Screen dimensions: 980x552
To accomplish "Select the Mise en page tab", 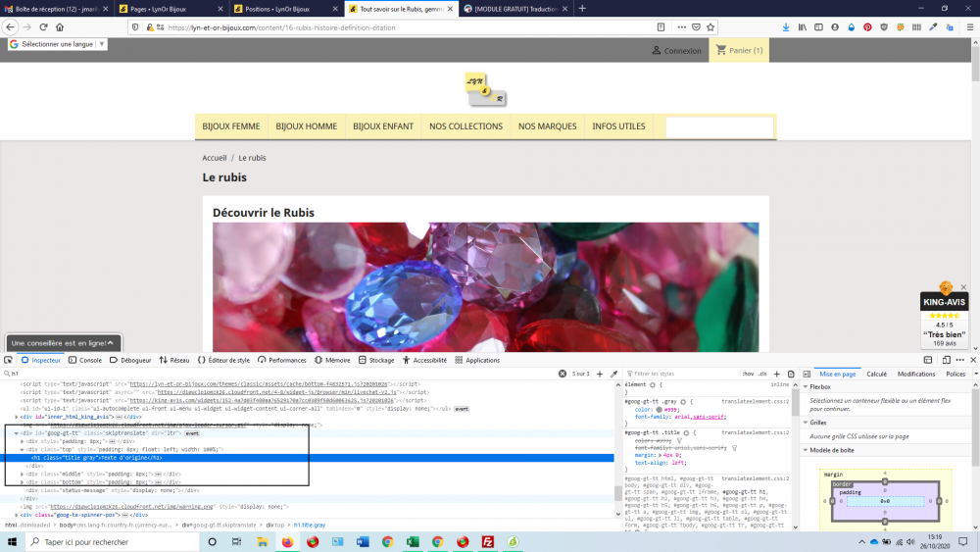I will point(838,374).
